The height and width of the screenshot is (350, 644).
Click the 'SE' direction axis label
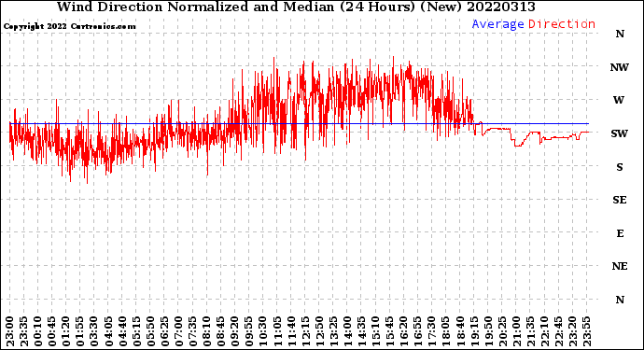(x=620, y=200)
